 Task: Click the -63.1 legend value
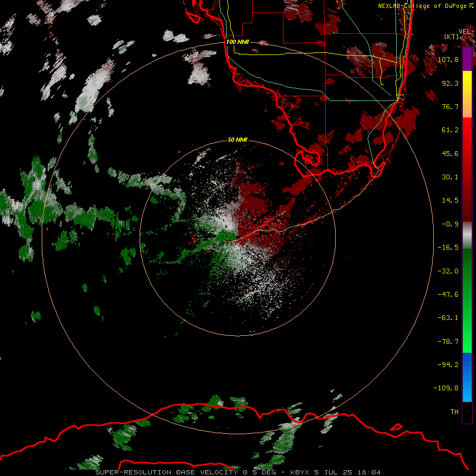448,318
